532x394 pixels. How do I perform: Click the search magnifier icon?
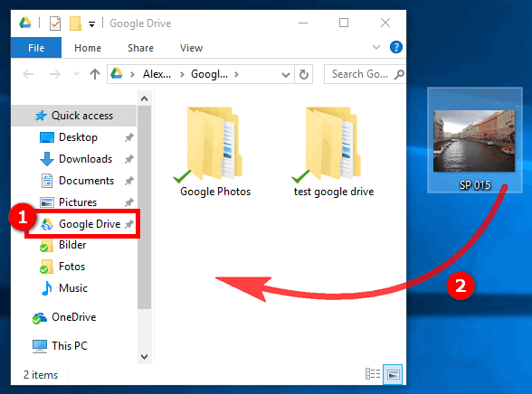(x=399, y=74)
